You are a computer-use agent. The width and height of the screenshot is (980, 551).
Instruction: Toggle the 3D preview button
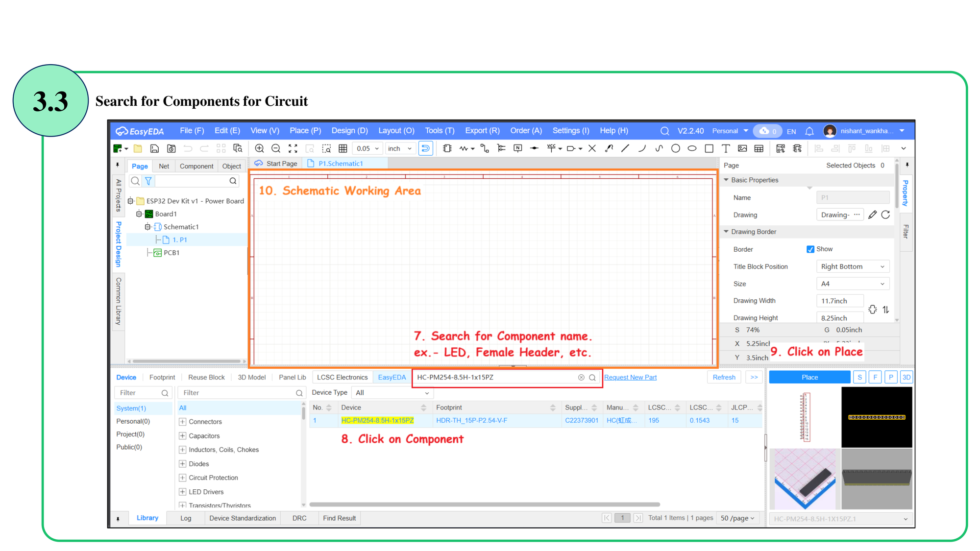pyautogui.click(x=906, y=377)
